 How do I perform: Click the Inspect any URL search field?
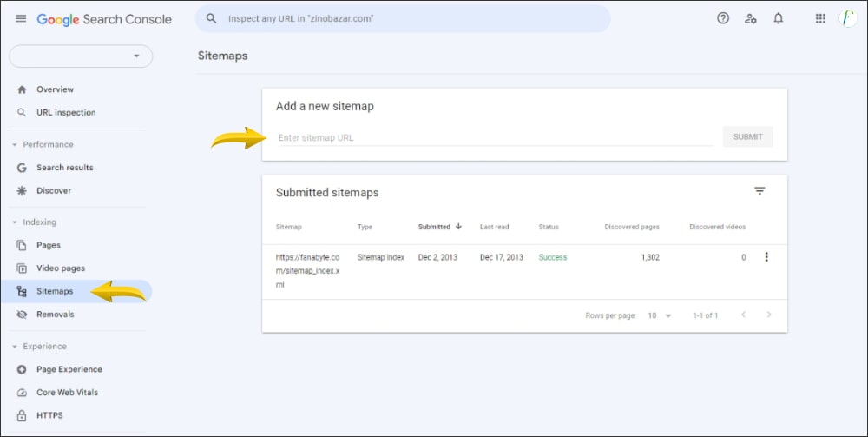pyautogui.click(x=403, y=19)
